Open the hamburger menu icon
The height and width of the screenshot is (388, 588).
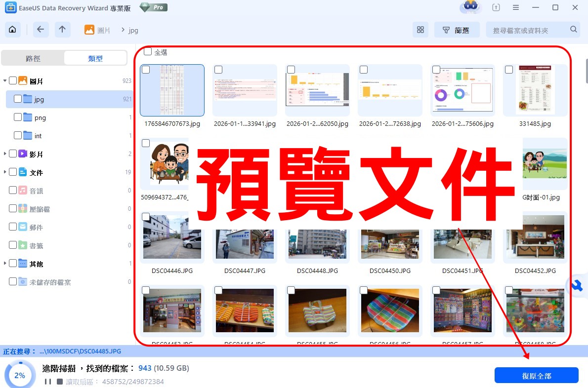516,7
